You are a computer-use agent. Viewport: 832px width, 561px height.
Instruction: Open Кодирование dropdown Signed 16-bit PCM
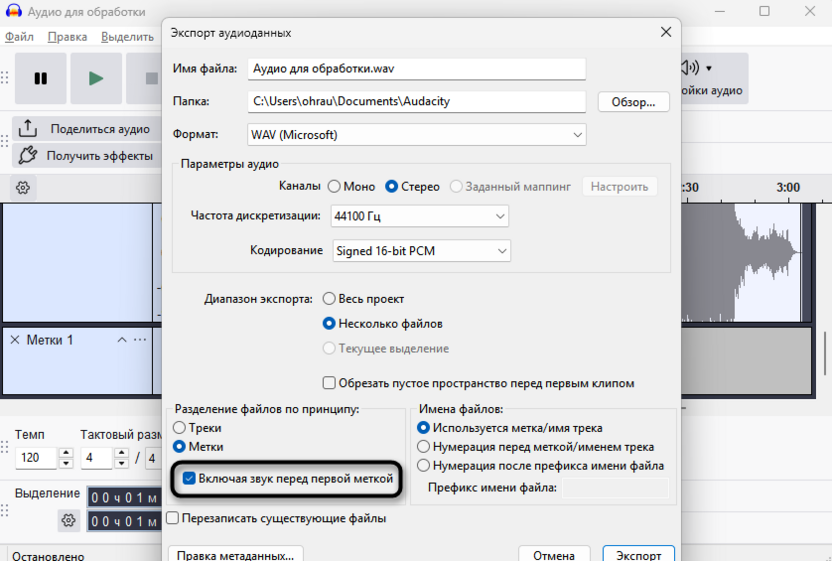coord(421,251)
